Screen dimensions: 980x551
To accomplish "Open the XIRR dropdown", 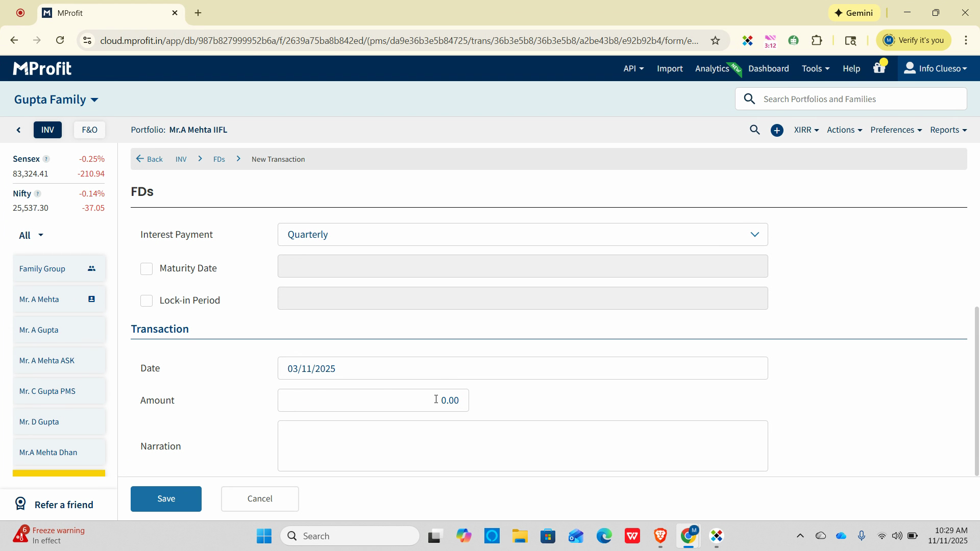I will click(806, 130).
